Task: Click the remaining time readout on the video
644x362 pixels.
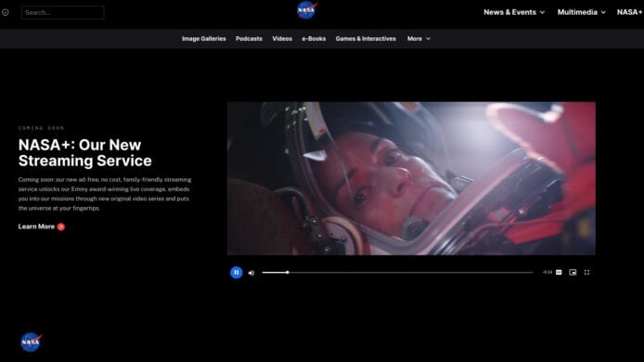Action: click(x=547, y=272)
